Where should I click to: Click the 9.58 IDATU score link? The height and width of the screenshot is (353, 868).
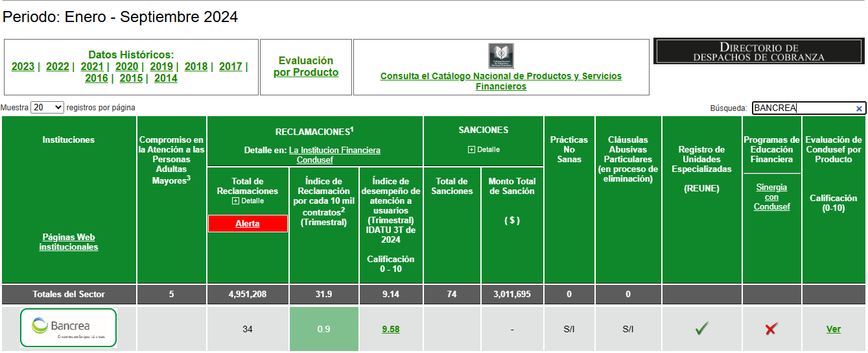click(x=390, y=329)
